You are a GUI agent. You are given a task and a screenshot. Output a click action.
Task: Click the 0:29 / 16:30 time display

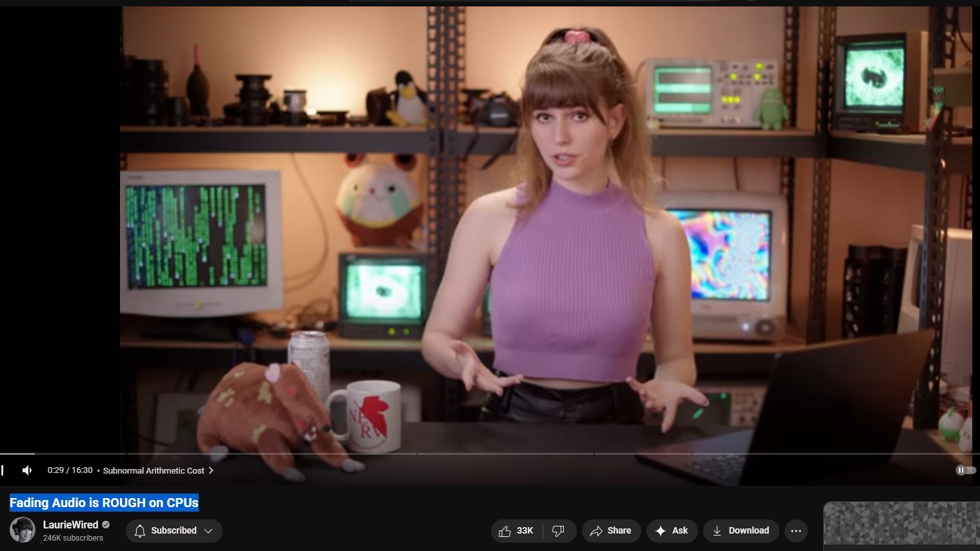70,470
